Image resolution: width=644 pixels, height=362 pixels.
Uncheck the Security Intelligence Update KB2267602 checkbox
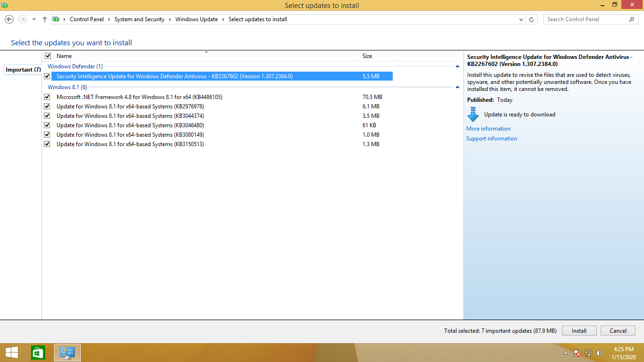47,76
